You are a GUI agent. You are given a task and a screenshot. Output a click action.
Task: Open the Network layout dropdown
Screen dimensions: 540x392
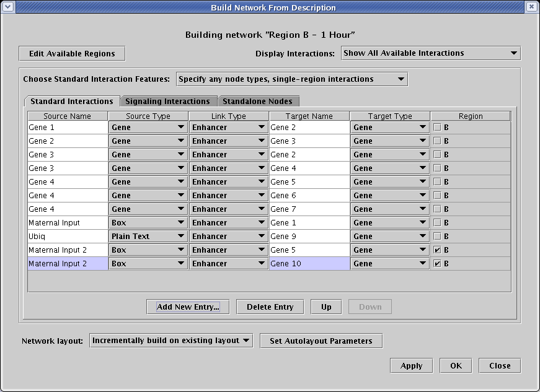pos(171,341)
